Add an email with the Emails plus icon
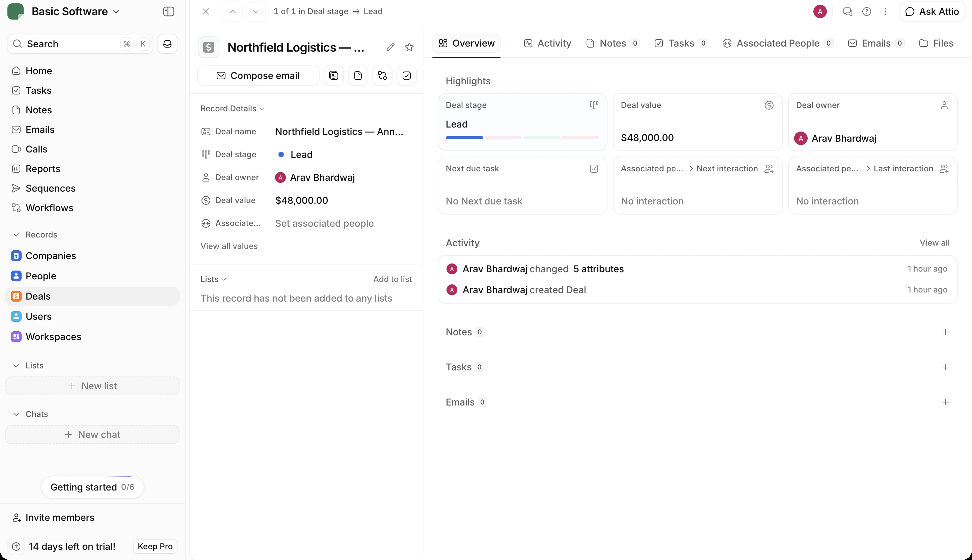The width and height of the screenshot is (972, 560). click(945, 402)
